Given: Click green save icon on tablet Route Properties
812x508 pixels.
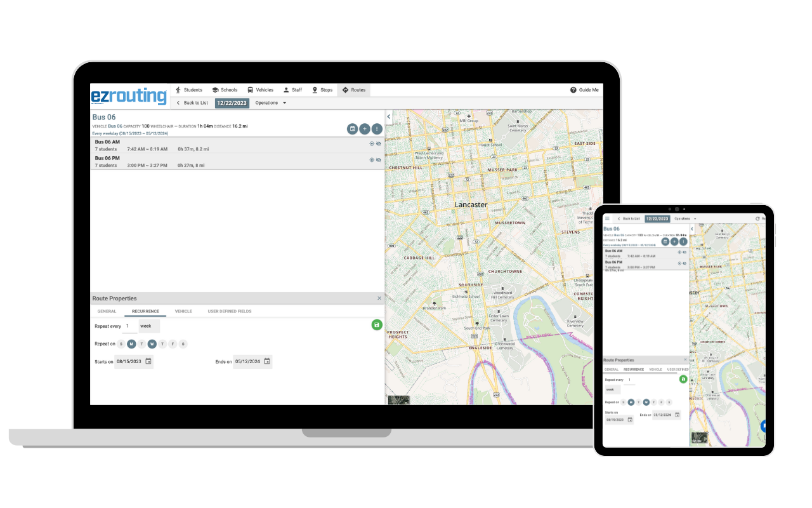Looking at the screenshot, I should coord(683,379).
